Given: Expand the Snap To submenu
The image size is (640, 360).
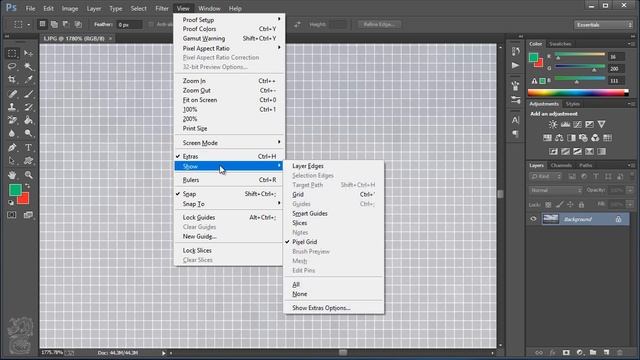Looking at the screenshot, I should click(x=229, y=204).
